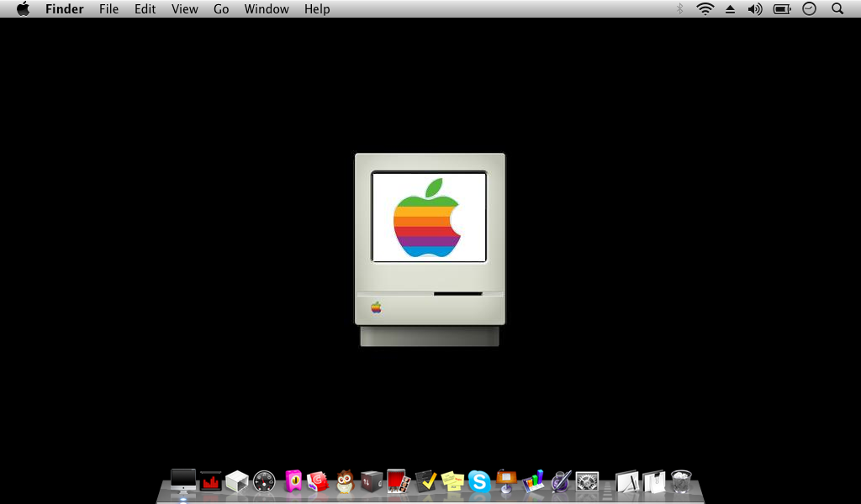Open the Dashboard gauge icon in dock
The height and width of the screenshot is (504, 861).
tap(264, 481)
